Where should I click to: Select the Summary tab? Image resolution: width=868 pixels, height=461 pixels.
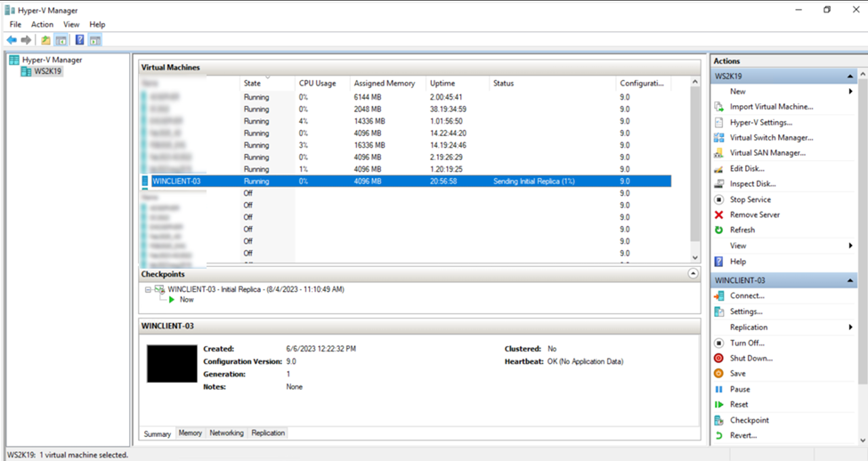click(158, 434)
